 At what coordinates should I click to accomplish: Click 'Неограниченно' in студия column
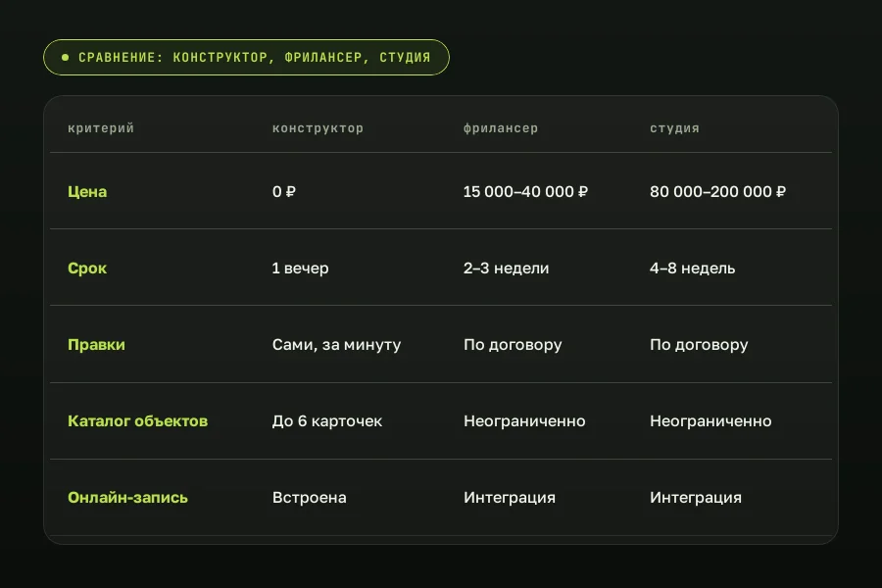(711, 421)
